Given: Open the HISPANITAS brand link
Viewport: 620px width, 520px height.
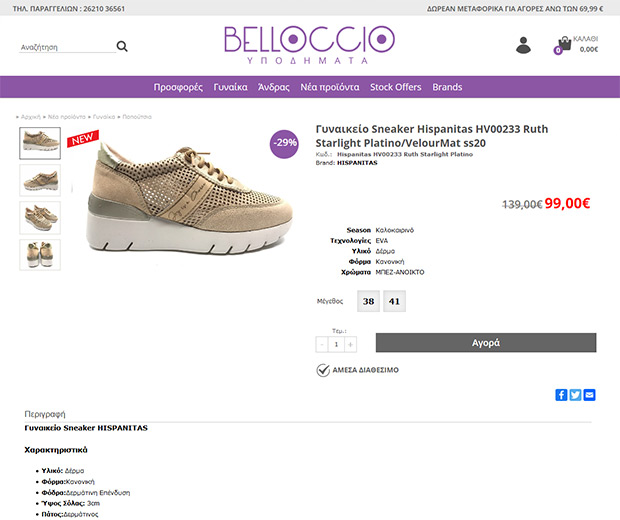Looking at the screenshot, I should (358, 163).
